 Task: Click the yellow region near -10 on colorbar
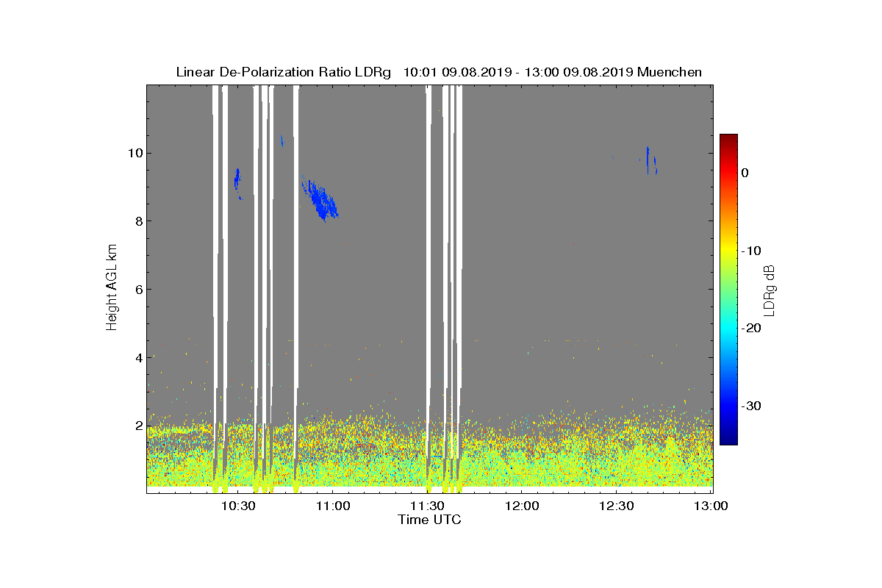(728, 251)
